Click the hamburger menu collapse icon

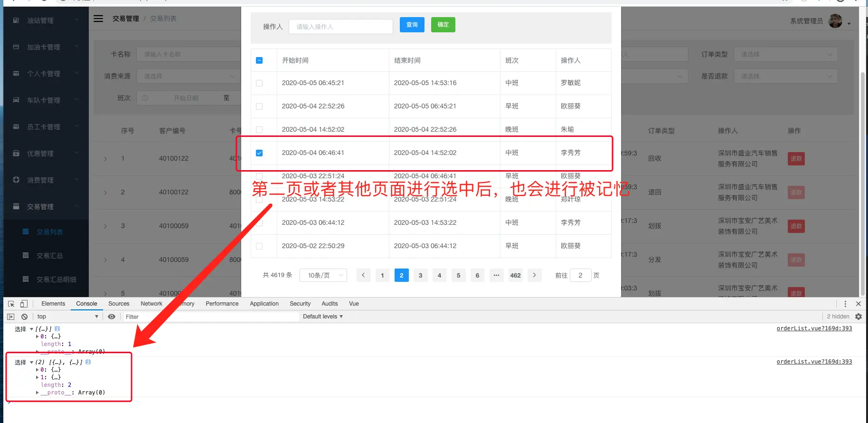pyautogui.click(x=98, y=19)
